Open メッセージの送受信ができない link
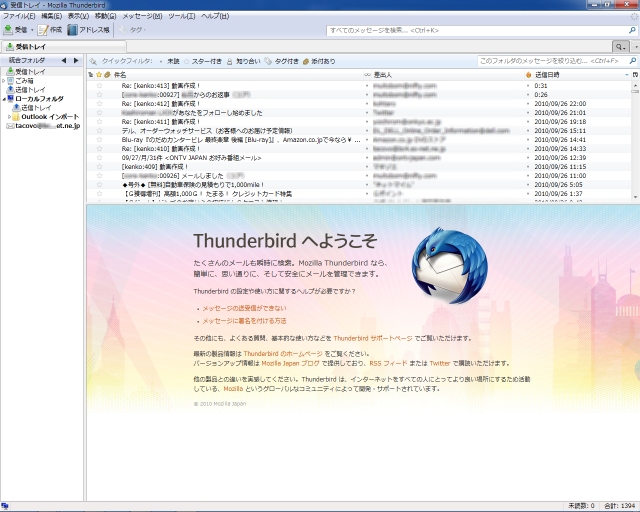This screenshot has width=640, height=512. 244,308
